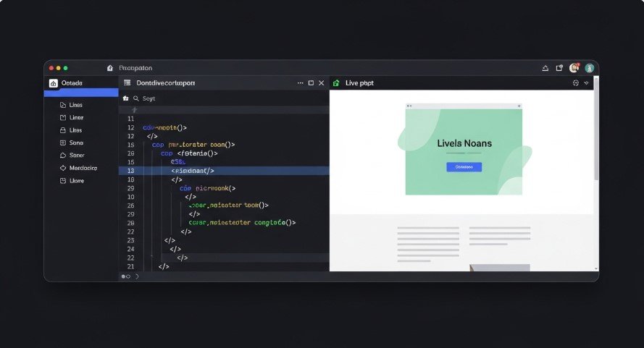Click the closing tag on line 21
Viewport: 644px width, 348px height.
(x=164, y=267)
